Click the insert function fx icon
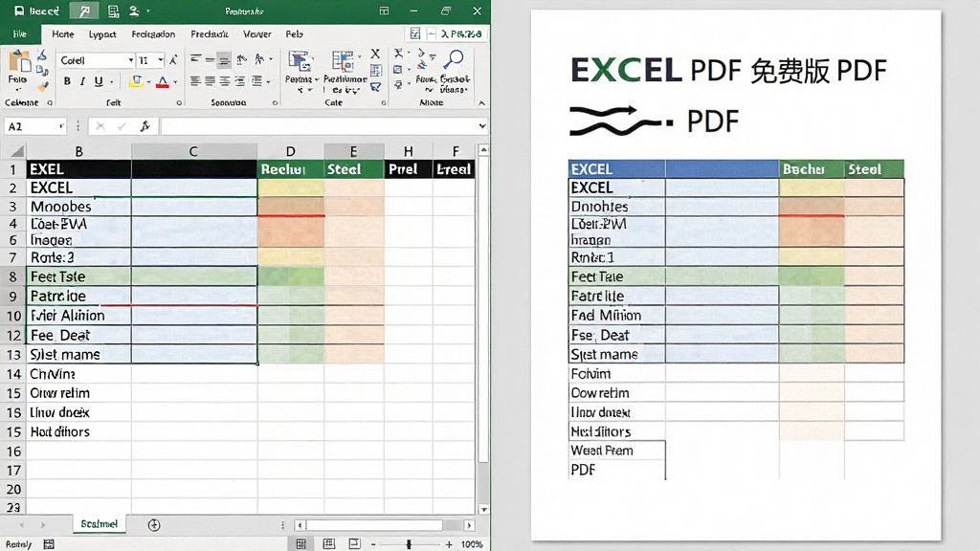 (x=145, y=126)
